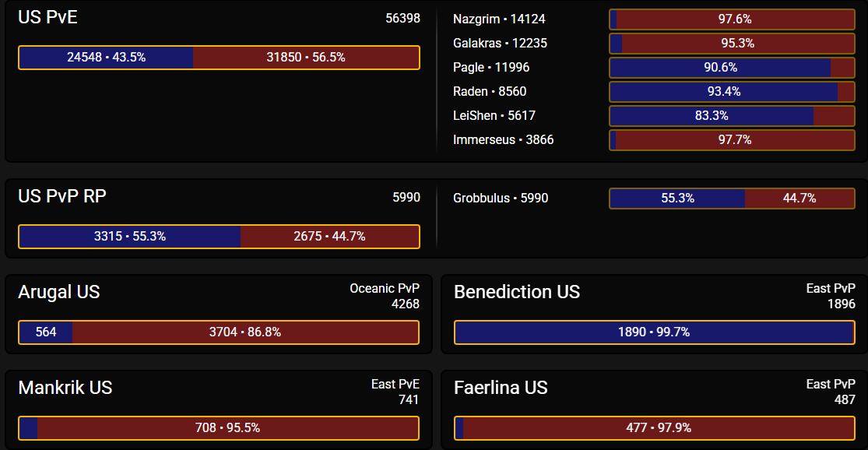Click the East PvP label on Benediction
Viewport: 868px width, 450px height.
(831, 288)
